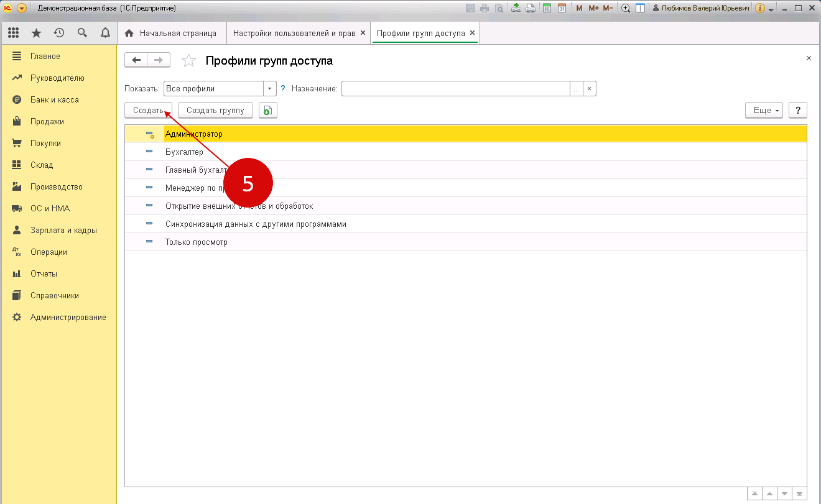
Task: Click the M memory button
Action: [x=580, y=8]
